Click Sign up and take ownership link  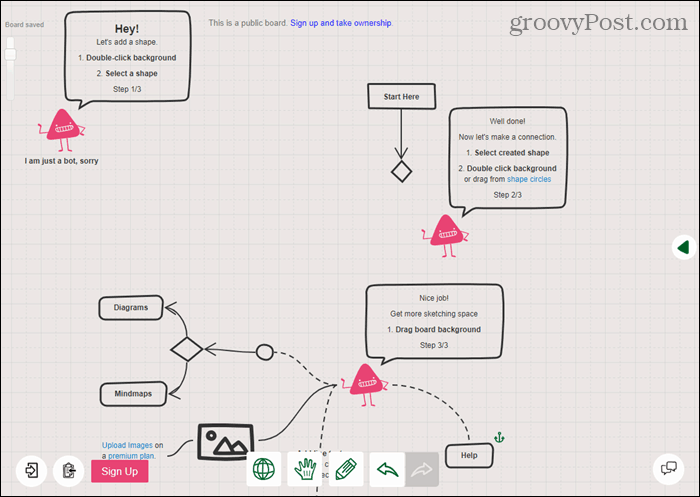click(x=341, y=23)
